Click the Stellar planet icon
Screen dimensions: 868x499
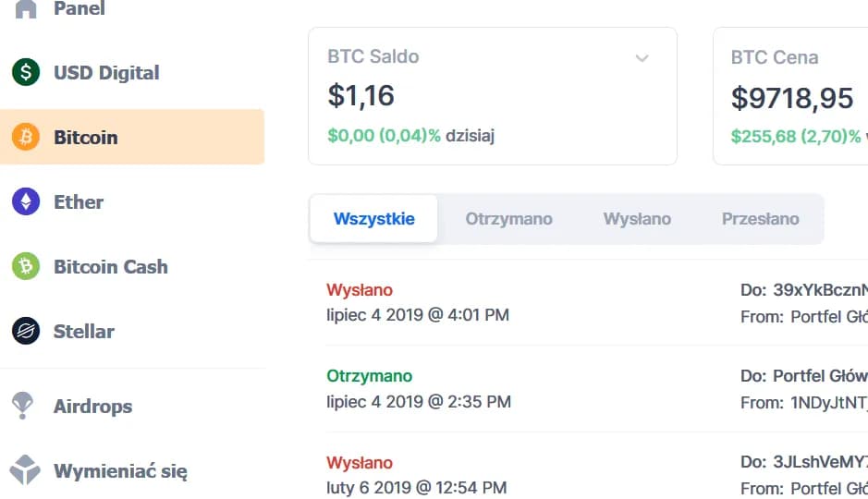pyautogui.click(x=26, y=331)
